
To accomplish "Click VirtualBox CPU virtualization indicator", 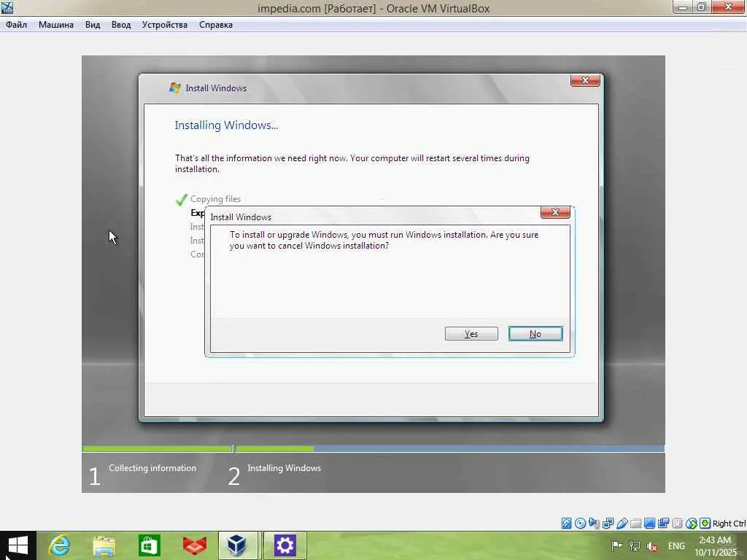I will click(677, 524).
